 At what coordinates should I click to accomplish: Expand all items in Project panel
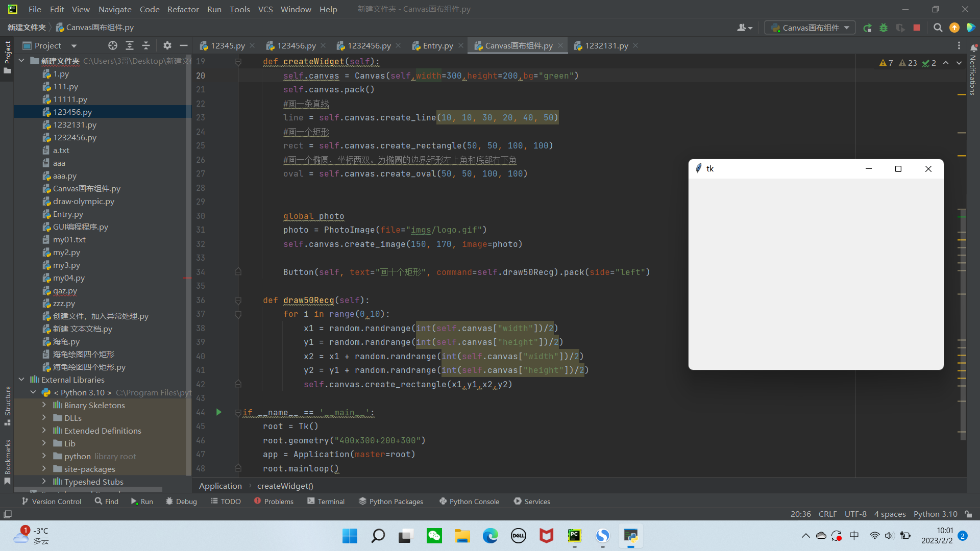click(130, 46)
